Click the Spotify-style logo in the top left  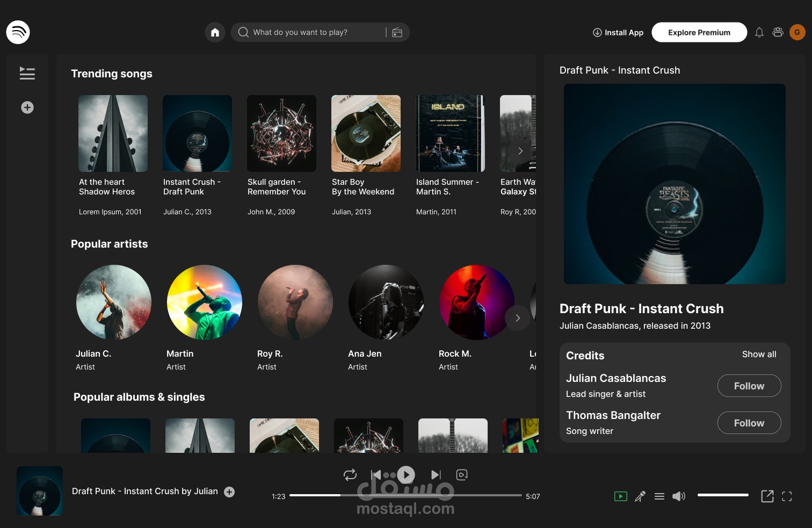[x=18, y=32]
